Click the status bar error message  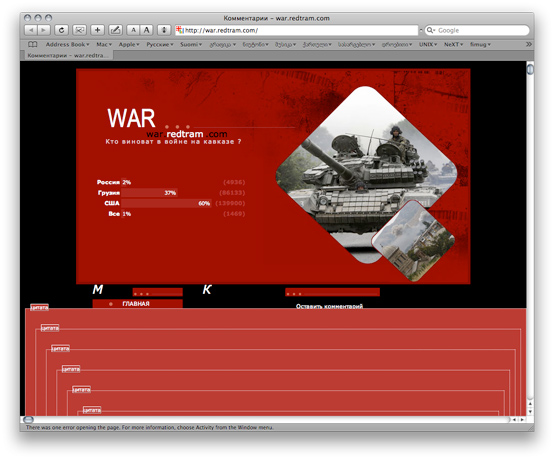pyautogui.click(x=149, y=428)
